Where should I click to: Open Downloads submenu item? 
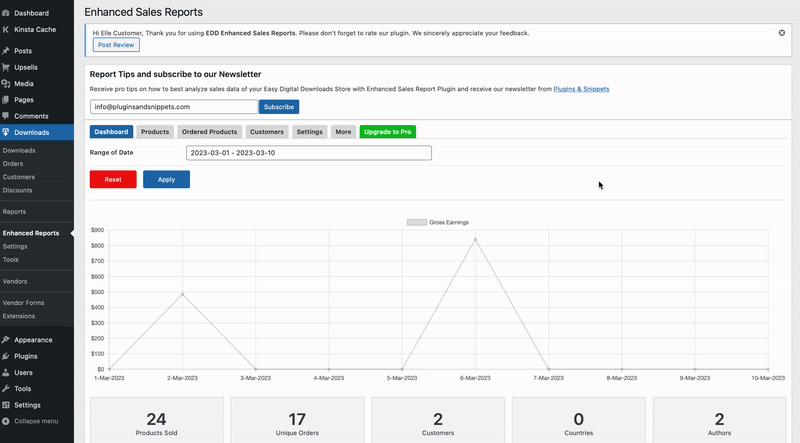pos(19,151)
